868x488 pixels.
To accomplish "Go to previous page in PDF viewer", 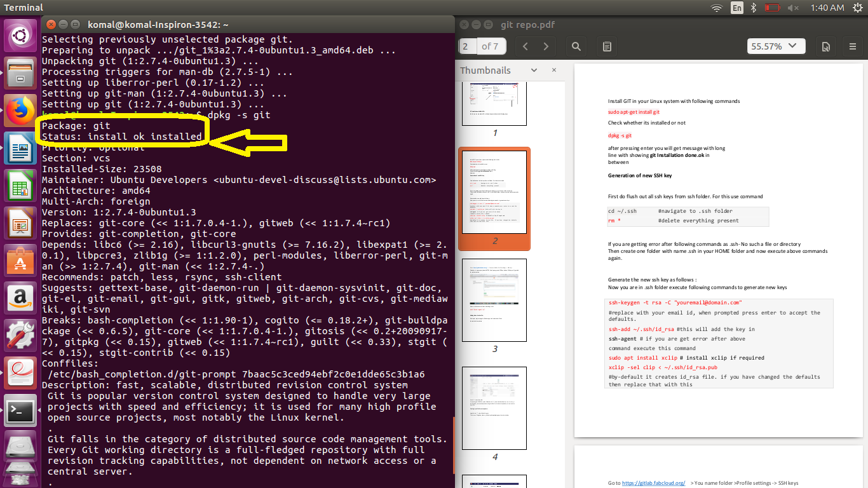I will [x=526, y=46].
